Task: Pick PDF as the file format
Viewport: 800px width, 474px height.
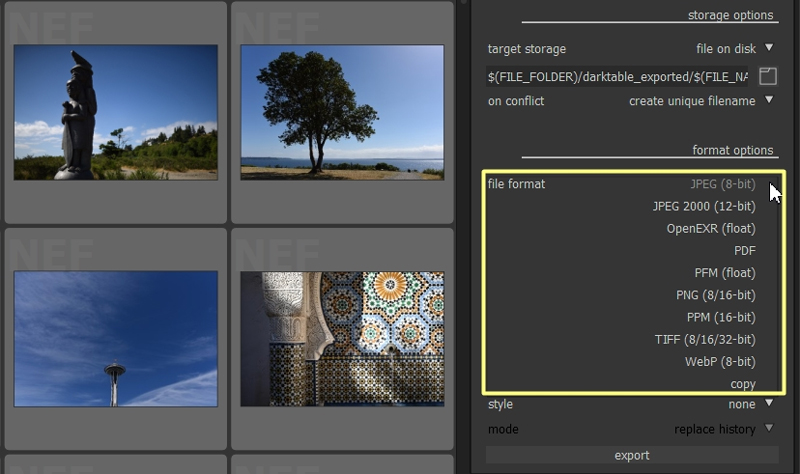Action: click(x=744, y=250)
